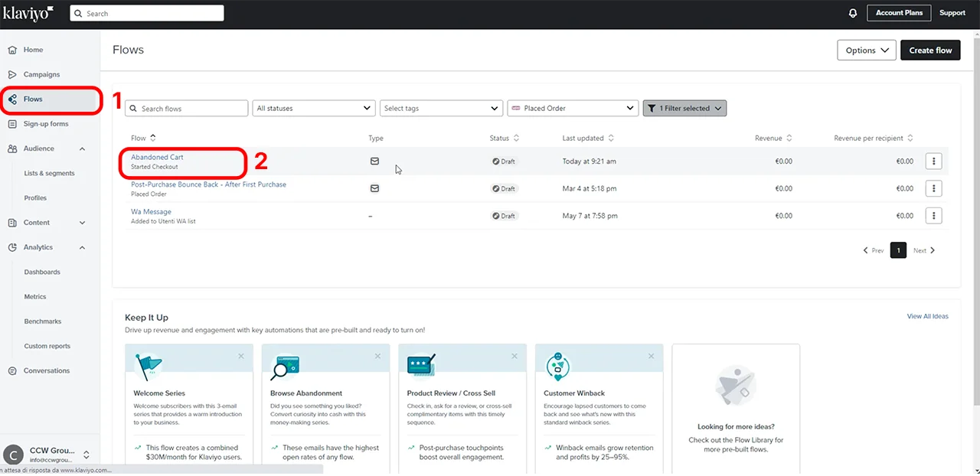This screenshot has width=980, height=476.
Task: Dismiss the Welcome Series suggestion card
Action: click(241, 356)
